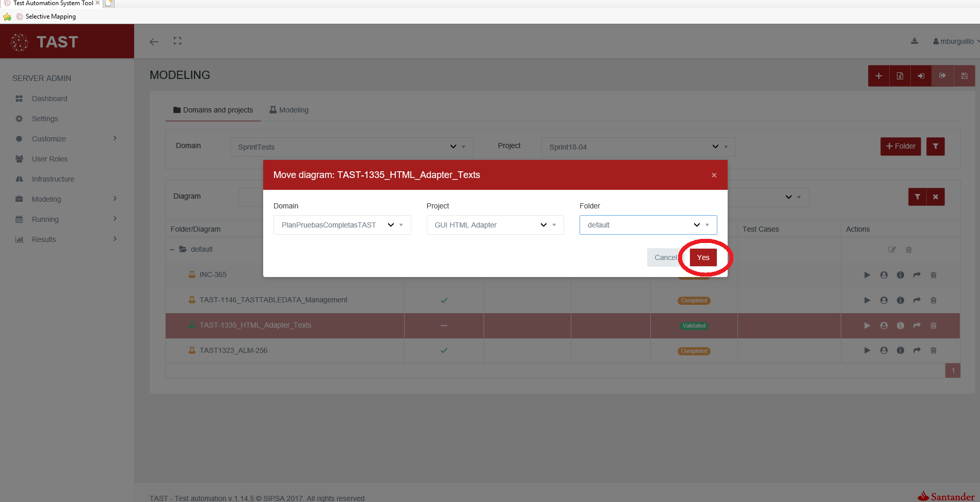Collapse the default folder tree node
Viewport: 980px width, 502px height.
coord(172,250)
